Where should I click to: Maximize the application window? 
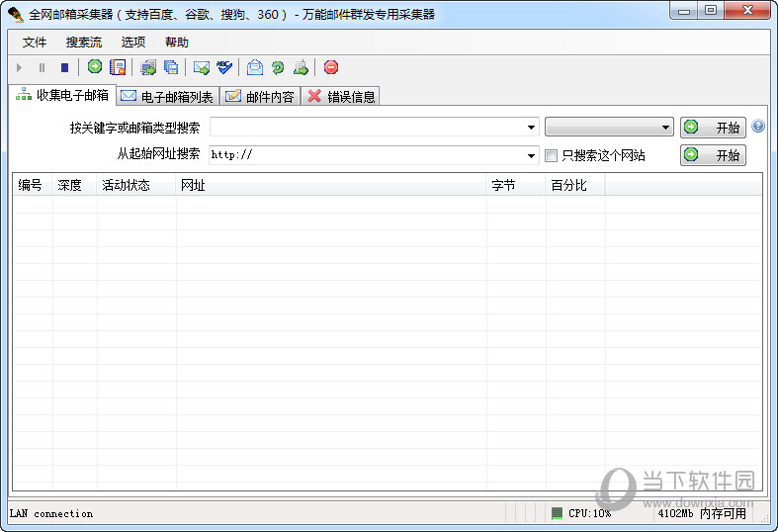tap(711, 11)
